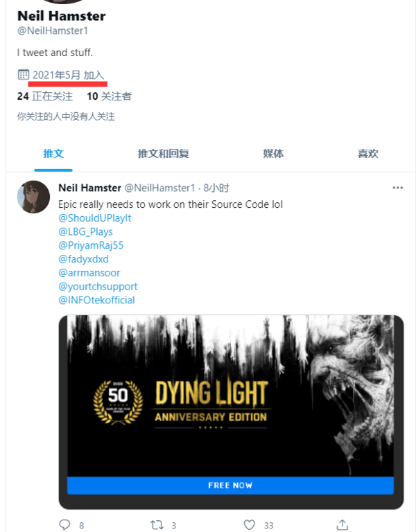The height and width of the screenshot is (532, 416).
Task: View the 10 关注者 followers list
Action: tap(109, 96)
